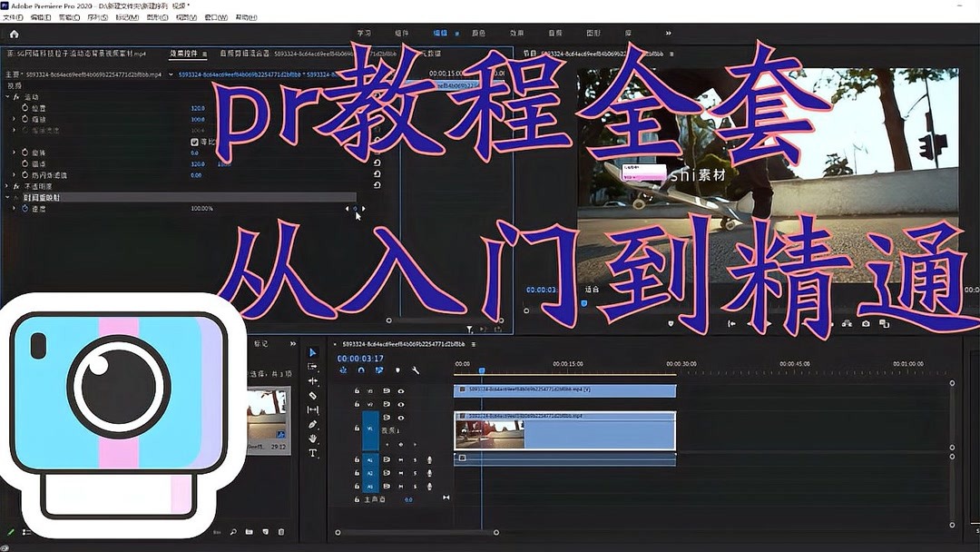Click the 00:00:03:17 timecode field
Image resolution: width=980 pixels, height=552 pixels.
(x=359, y=359)
